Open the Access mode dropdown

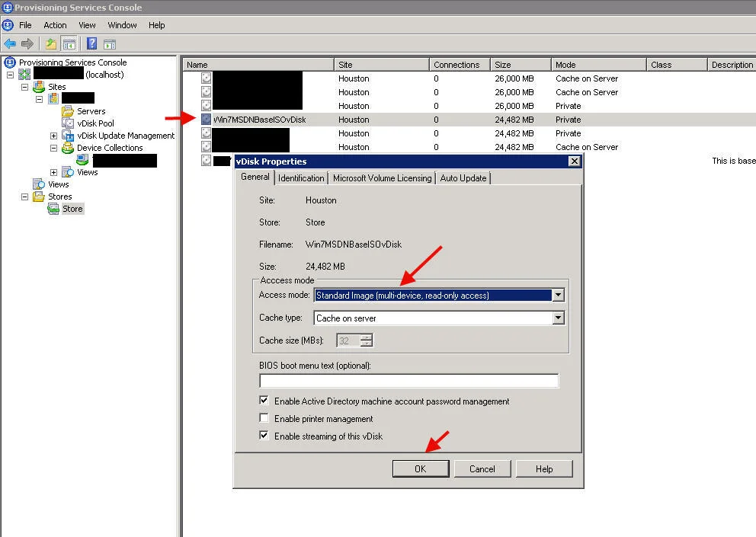tap(558, 295)
